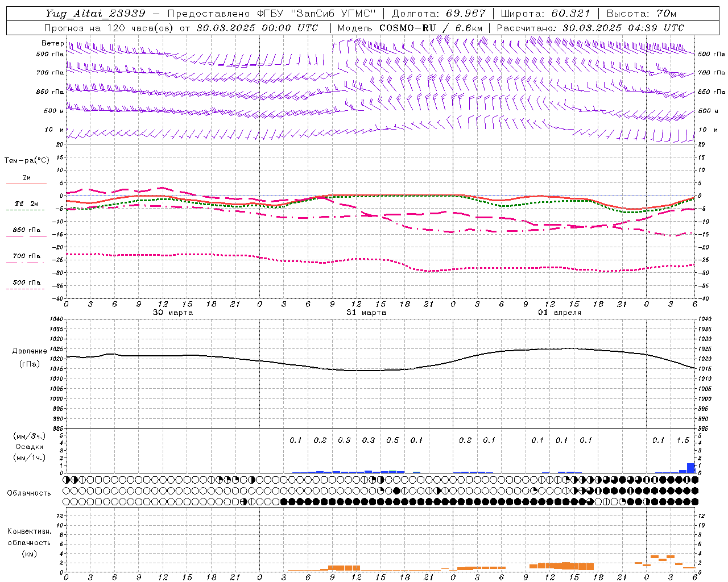Select the Высота: 70м label
Screen dimensions: 728x582
641,14
